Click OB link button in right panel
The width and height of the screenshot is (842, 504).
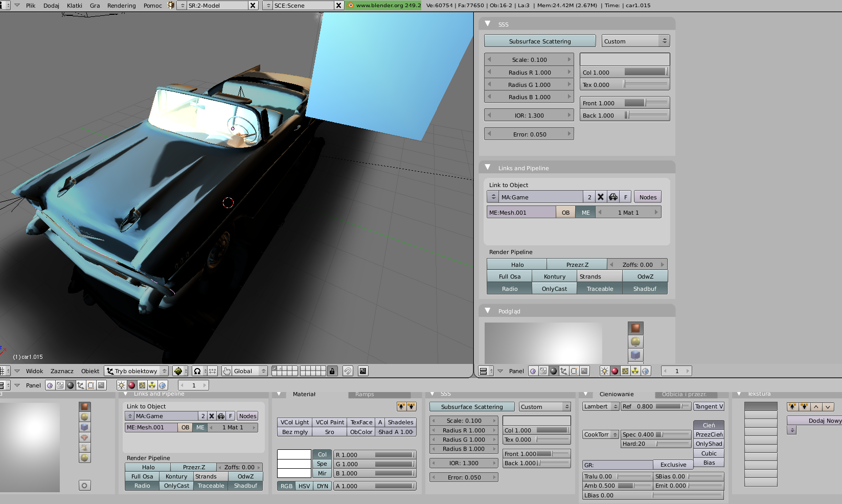(x=565, y=213)
